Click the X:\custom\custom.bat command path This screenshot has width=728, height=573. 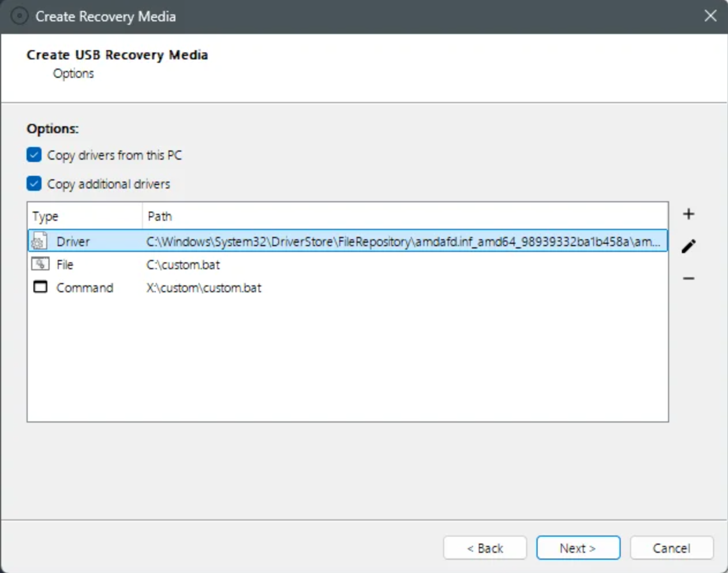pos(204,288)
